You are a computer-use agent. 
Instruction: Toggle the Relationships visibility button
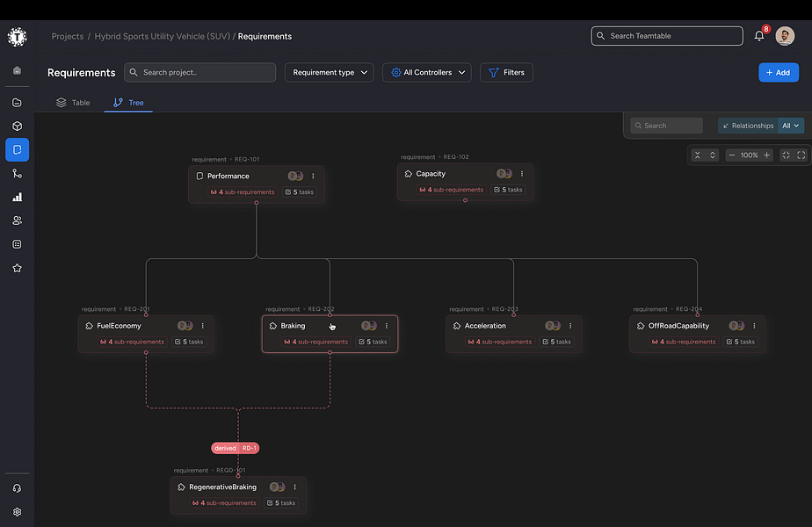(747, 125)
